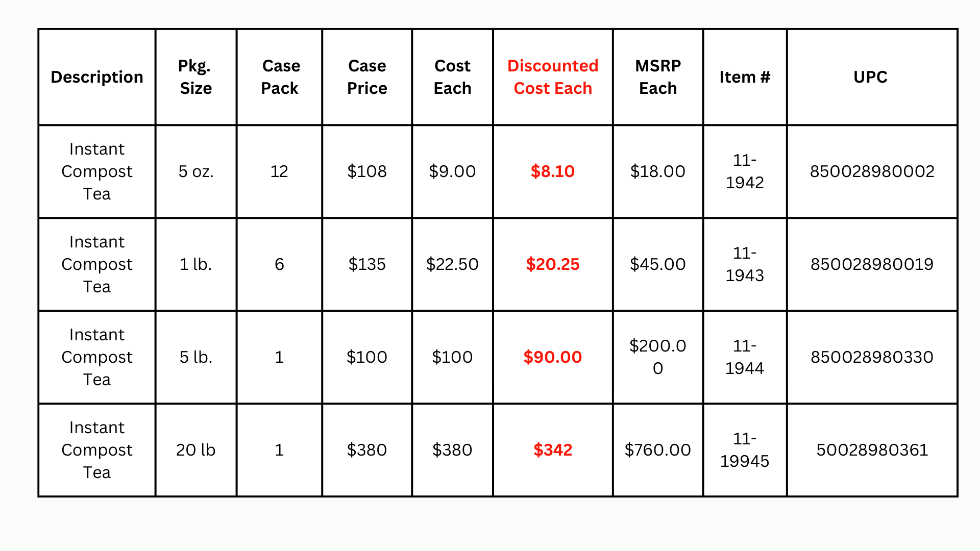The image size is (980, 551).
Task: Select the $108 case price cell
Action: coord(367,171)
